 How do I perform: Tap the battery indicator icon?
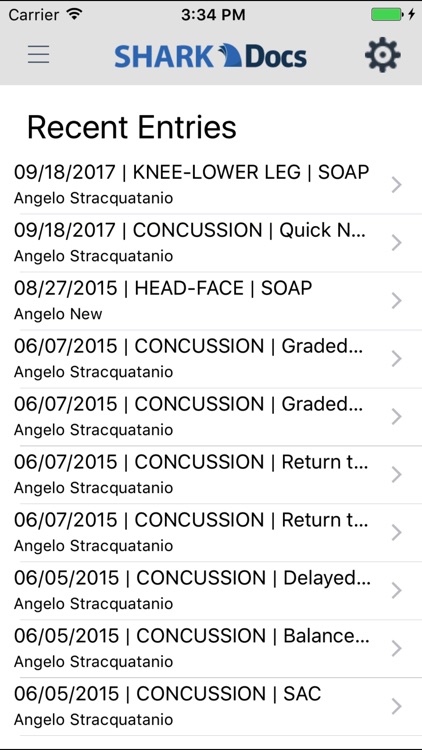[387, 14]
